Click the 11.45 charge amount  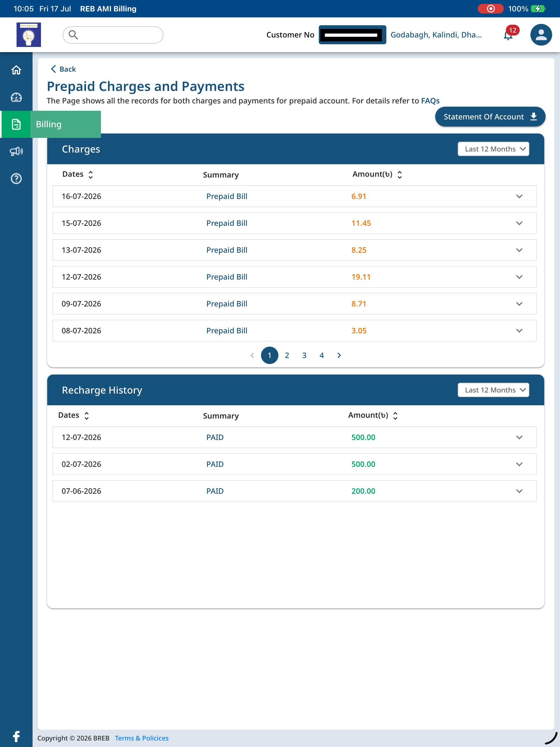361,223
